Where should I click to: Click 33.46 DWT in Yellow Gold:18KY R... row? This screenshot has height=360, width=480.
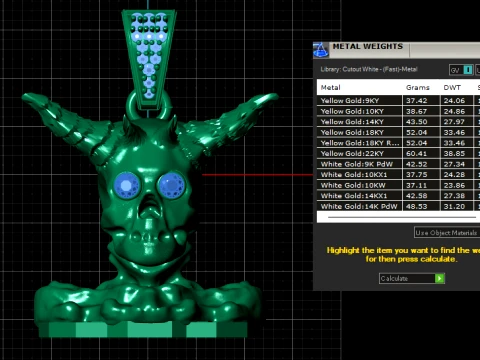pyautogui.click(x=457, y=143)
